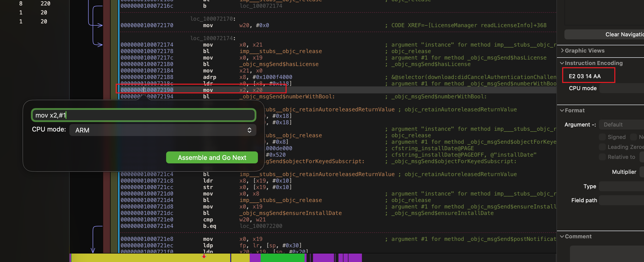The width and height of the screenshot is (644, 262).
Task: Click the comment text area
Action: click(607, 254)
